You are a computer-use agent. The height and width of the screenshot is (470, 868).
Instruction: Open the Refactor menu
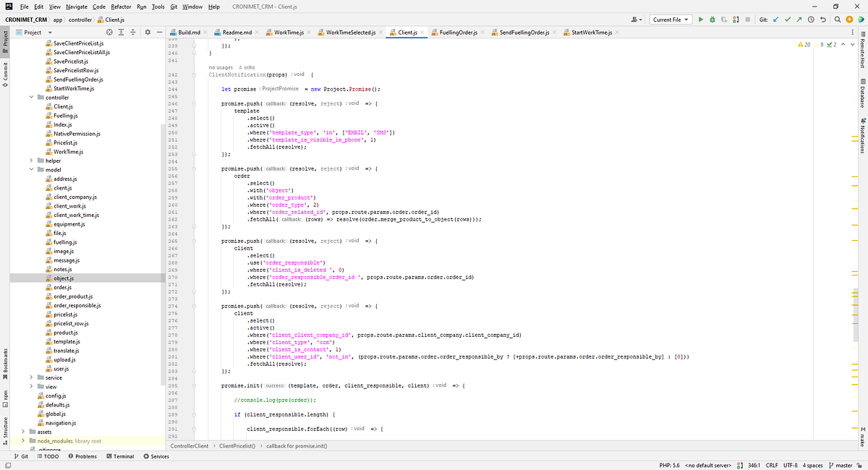click(x=121, y=7)
